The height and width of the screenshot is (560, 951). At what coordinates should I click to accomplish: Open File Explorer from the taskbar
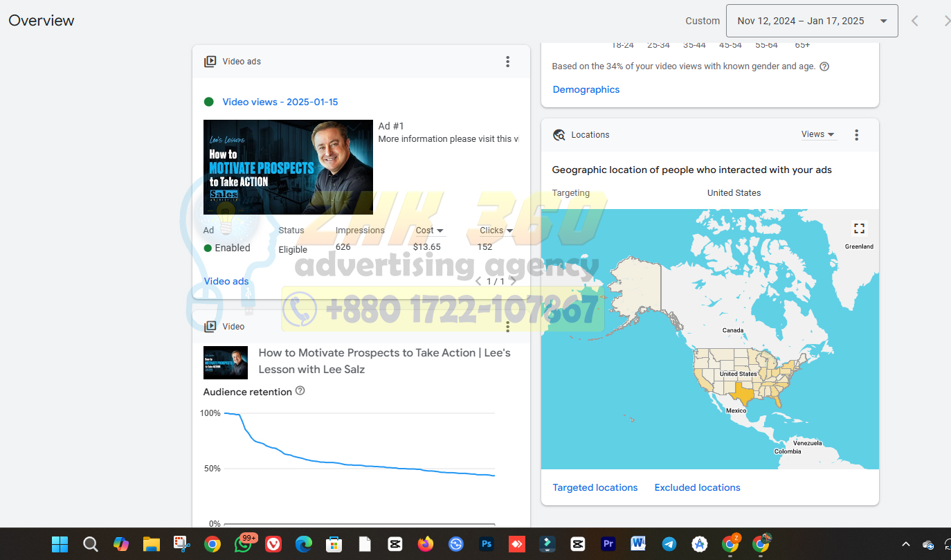pos(152,544)
